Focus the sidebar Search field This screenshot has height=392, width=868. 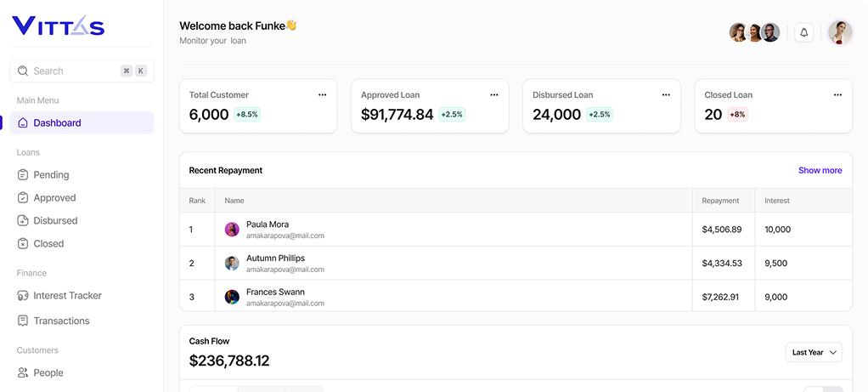pyautogui.click(x=75, y=71)
